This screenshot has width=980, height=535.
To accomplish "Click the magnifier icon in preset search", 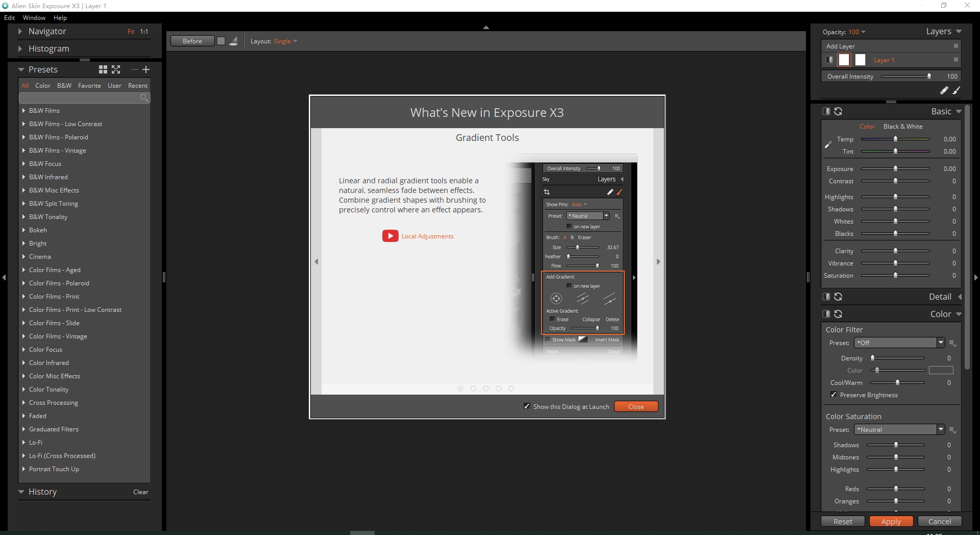I will (x=144, y=98).
